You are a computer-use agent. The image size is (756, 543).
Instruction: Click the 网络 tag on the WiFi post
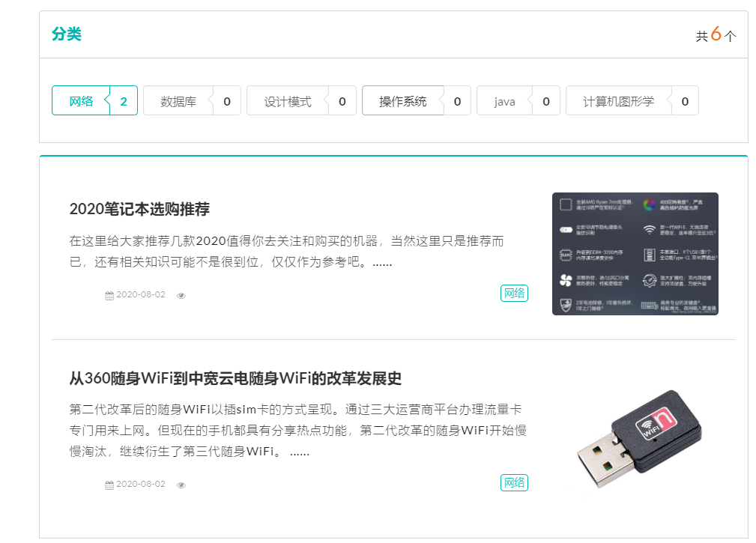pos(514,483)
